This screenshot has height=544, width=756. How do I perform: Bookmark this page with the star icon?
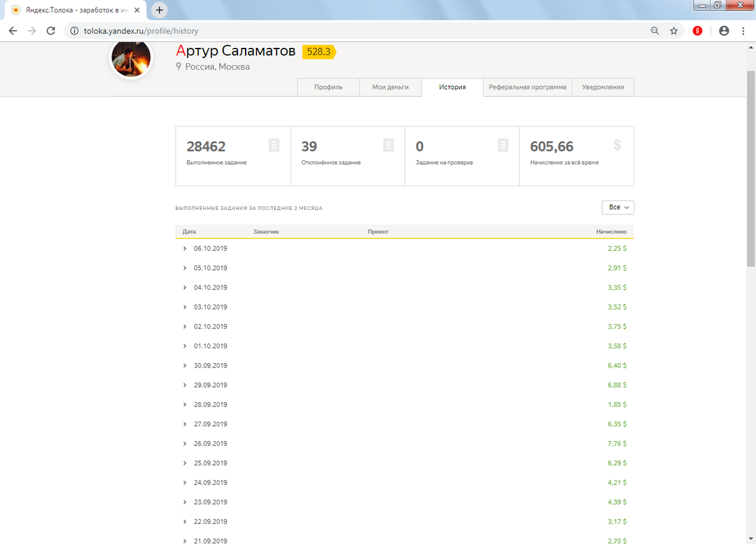coord(673,30)
